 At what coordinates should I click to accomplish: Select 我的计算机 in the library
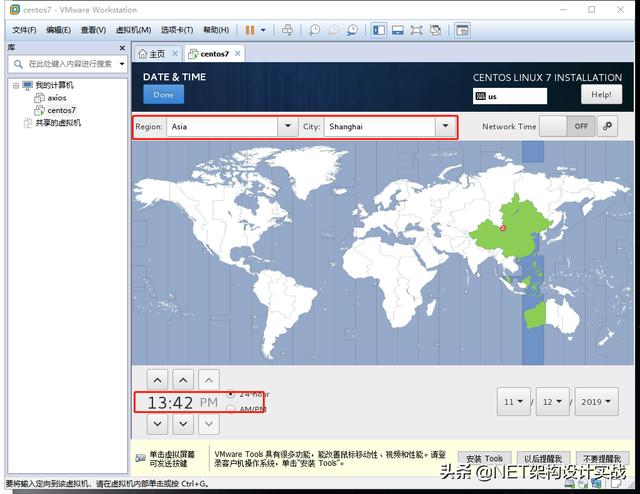click(54, 85)
